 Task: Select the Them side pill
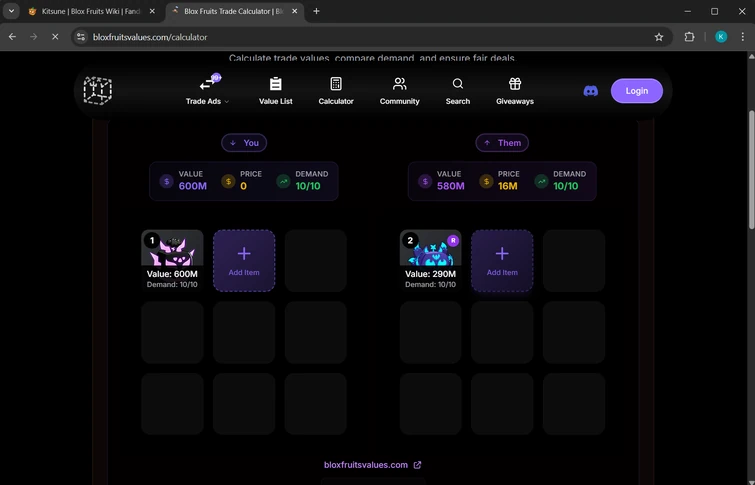(502, 143)
